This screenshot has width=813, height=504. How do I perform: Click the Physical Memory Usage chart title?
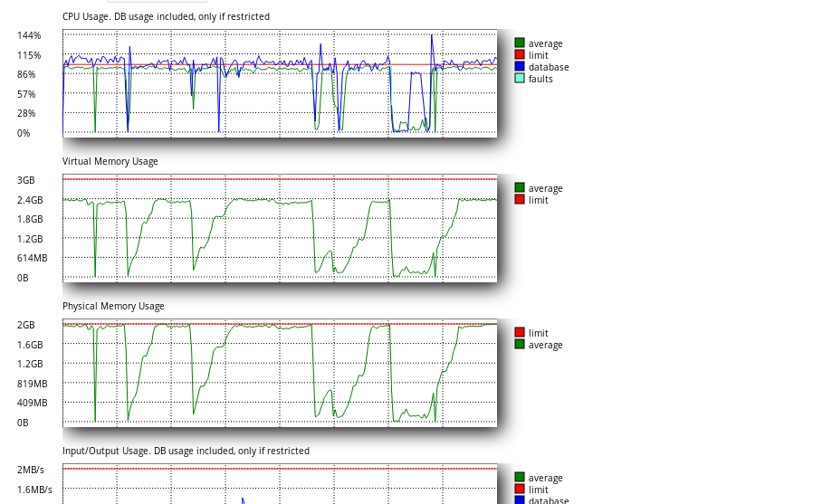point(113,306)
